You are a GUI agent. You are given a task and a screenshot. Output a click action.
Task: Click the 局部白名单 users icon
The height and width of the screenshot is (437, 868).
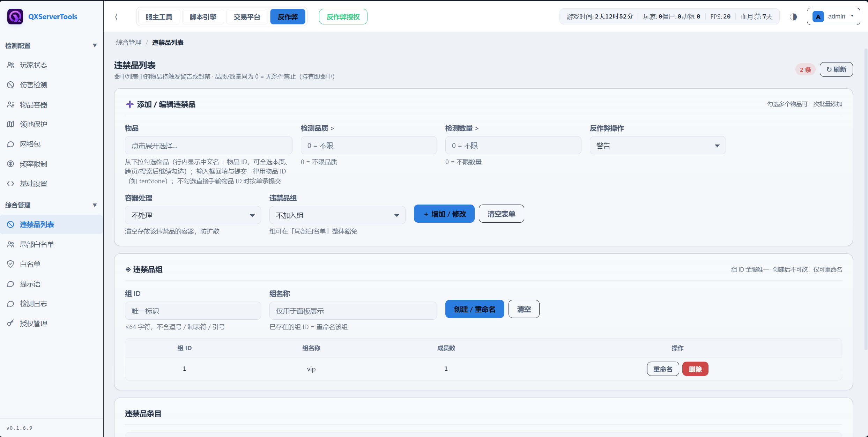coord(10,244)
